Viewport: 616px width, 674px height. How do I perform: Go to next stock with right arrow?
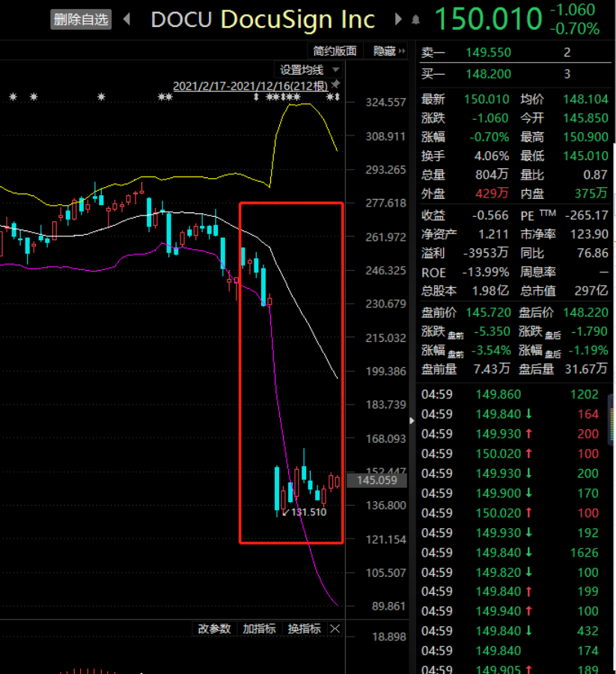coord(398,19)
